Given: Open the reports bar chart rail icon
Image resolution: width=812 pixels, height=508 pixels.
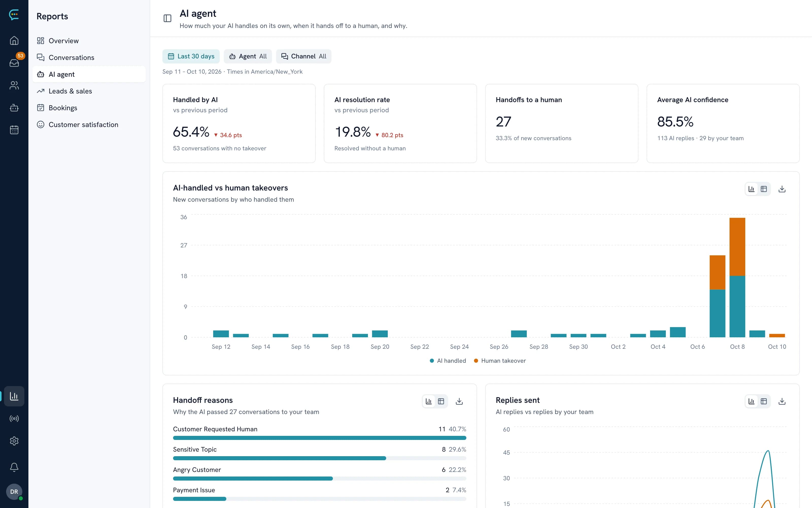Looking at the screenshot, I should point(14,396).
